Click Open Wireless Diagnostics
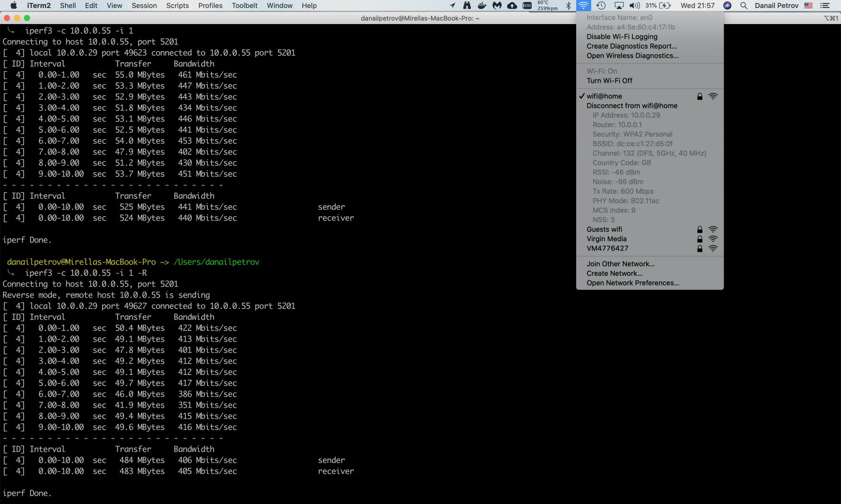Viewport: 841px width, 504px height. click(632, 55)
